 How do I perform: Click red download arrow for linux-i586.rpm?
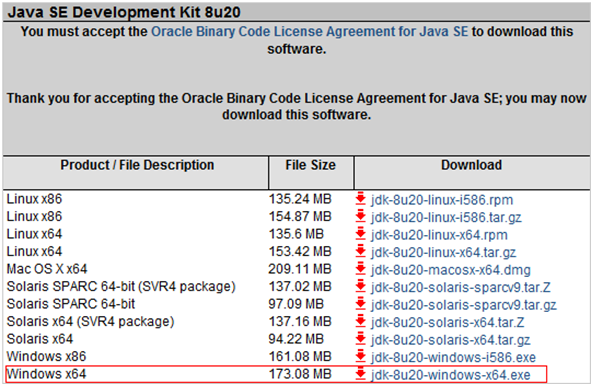[x=361, y=199]
